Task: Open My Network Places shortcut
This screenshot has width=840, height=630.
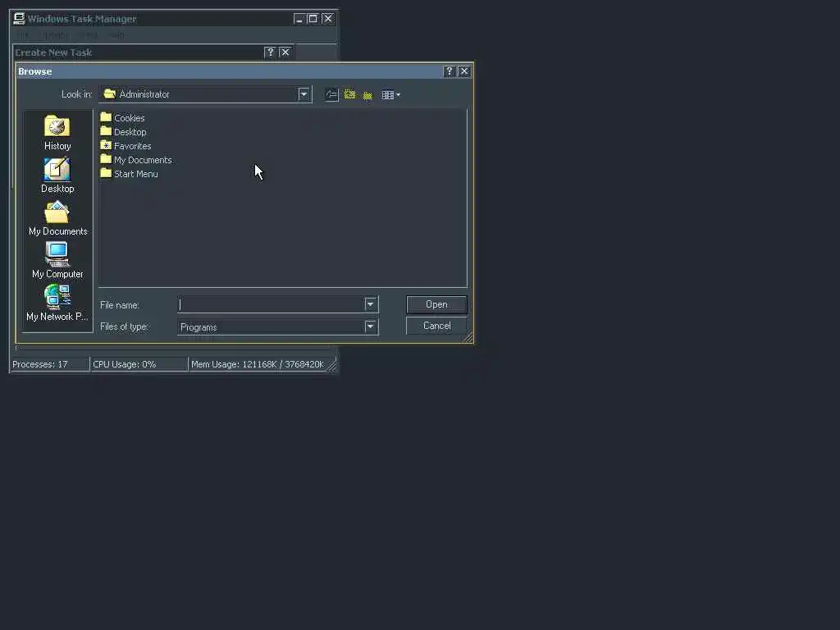Action: [57, 304]
